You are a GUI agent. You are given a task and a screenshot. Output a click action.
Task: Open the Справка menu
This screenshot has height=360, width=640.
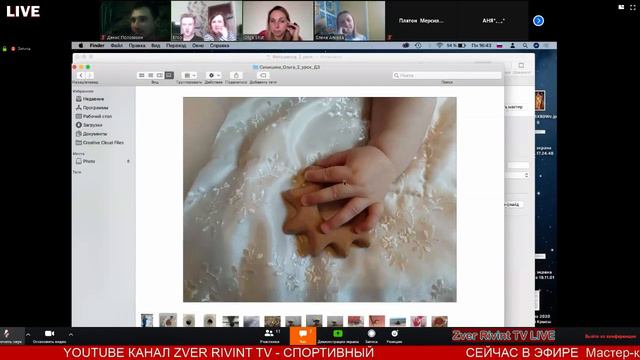pyautogui.click(x=220, y=46)
